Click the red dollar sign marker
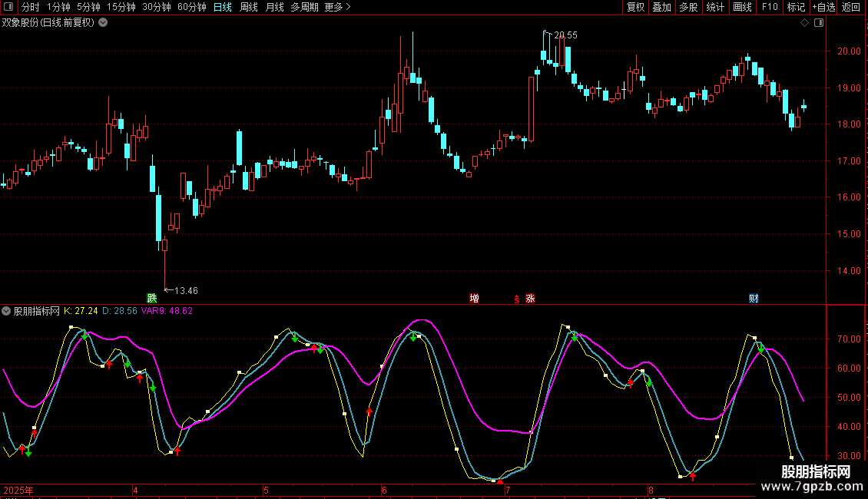 coord(517,299)
